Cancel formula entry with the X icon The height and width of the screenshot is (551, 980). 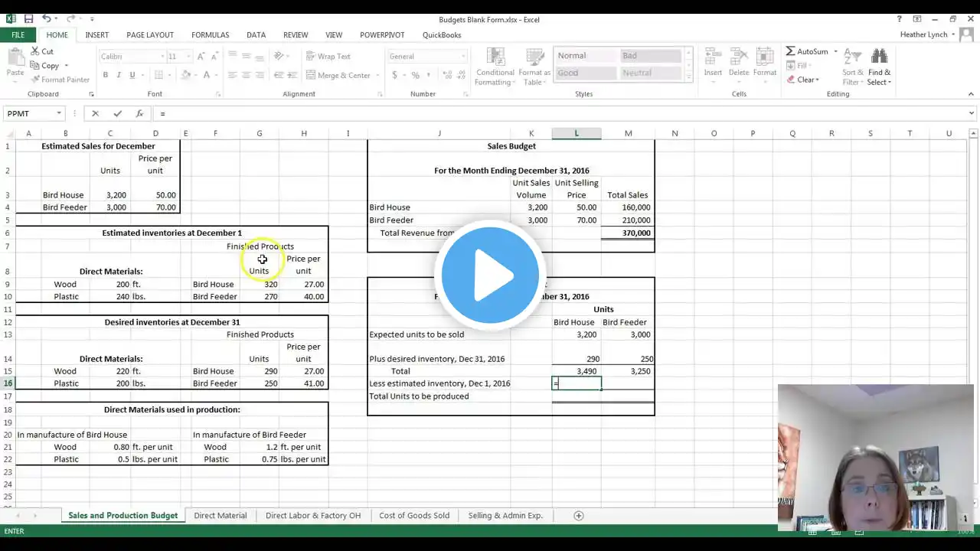[95, 113]
